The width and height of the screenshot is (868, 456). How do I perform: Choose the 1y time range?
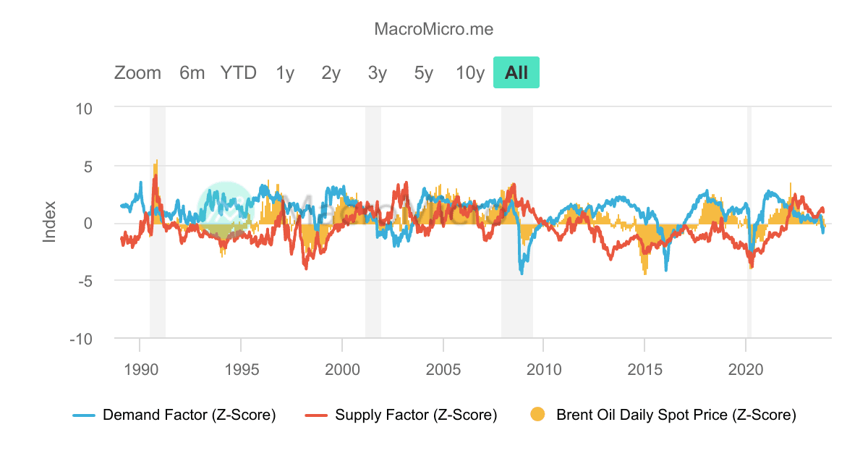(x=284, y=72)
